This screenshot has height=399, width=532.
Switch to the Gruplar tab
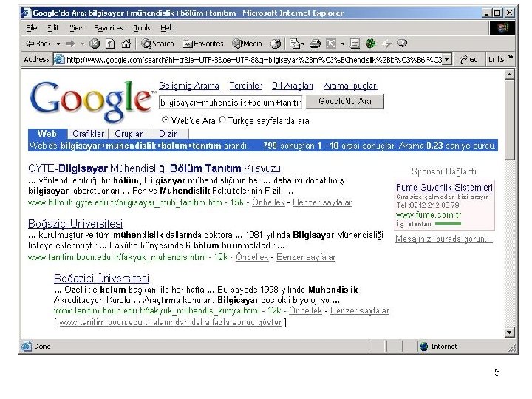tap(129, 134)
